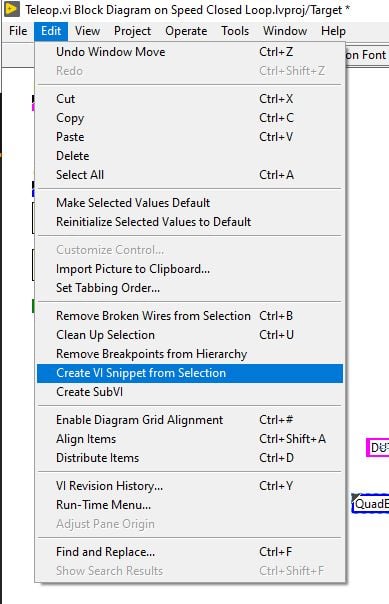Viewport: 389px width, 604px height.
Task: Open Find and Replace dialog
Action: (190, 552)
